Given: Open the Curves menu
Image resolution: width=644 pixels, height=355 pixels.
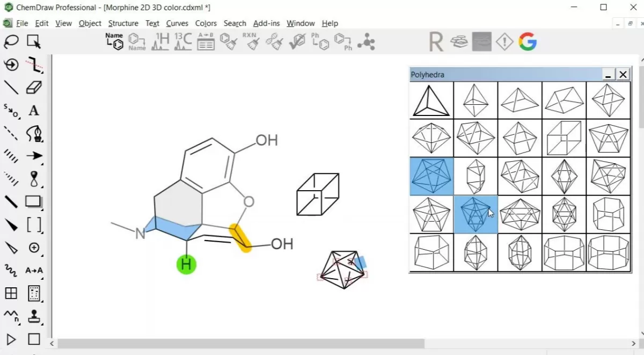Looking at the screenshot, I should (x=177, y=23).
